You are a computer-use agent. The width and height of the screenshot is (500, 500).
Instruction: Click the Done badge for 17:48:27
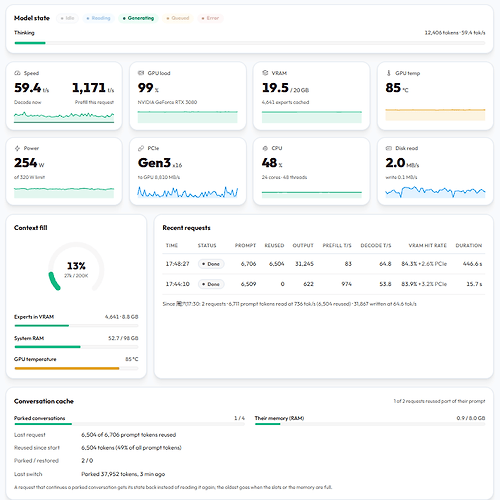(x=211, y=264)
